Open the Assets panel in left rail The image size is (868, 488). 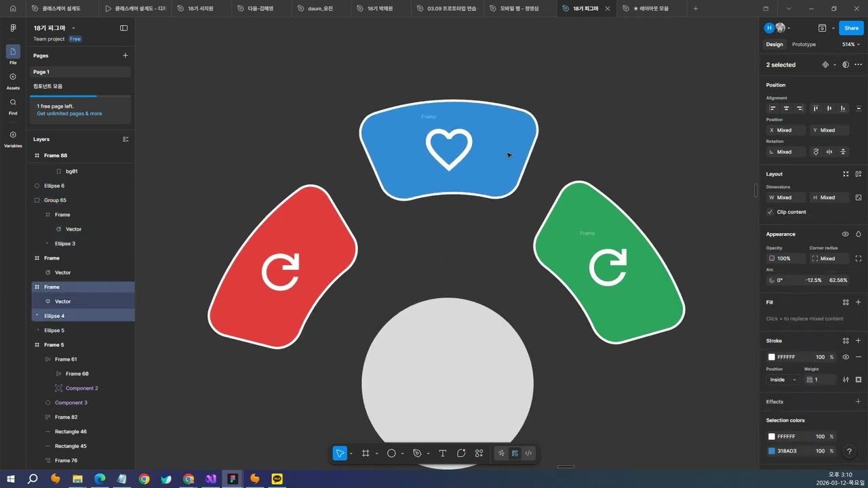point(13,80)
